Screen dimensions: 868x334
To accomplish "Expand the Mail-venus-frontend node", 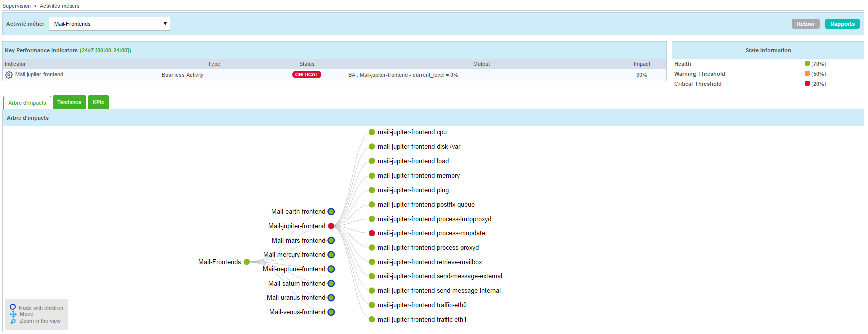I will point(331,312).
